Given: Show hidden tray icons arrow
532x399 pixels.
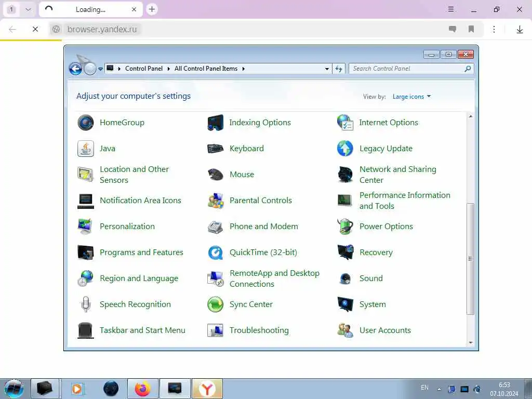Looking at the screenshot, I should pos(439,389).
